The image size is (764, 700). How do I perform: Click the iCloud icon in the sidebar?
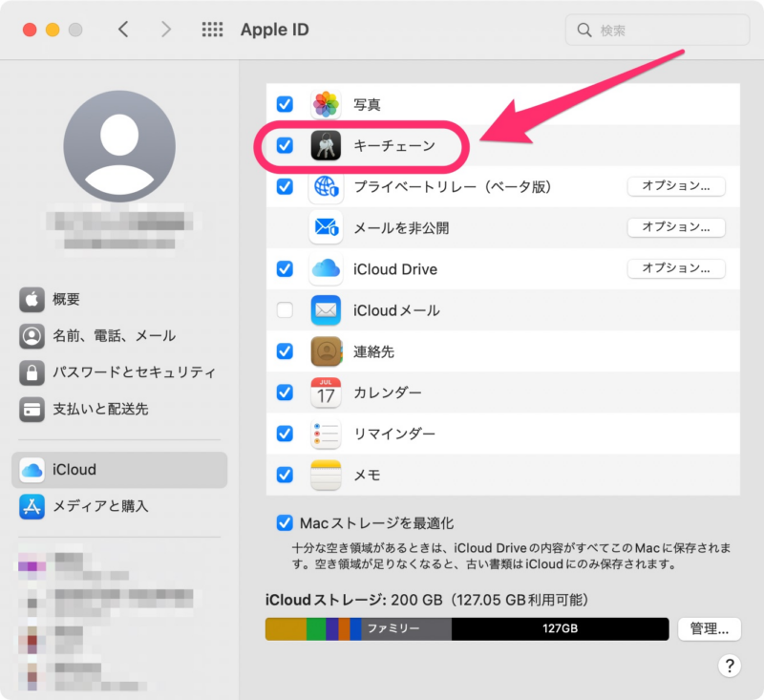pyautogui.click(x=32, y=470)
